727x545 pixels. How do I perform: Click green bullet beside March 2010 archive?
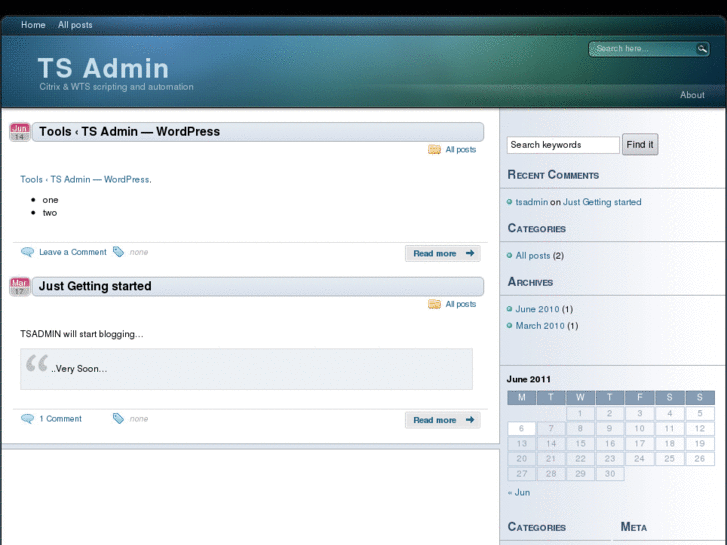coord(510,326)
